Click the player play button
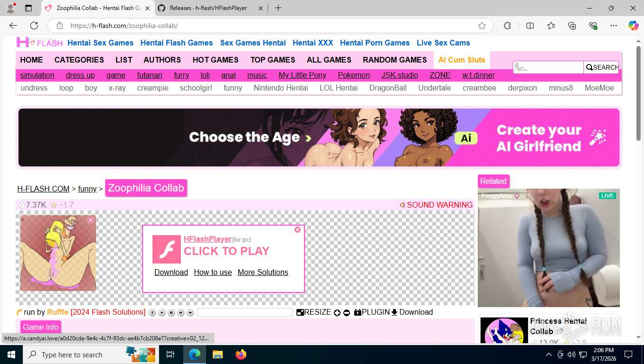This screenshot has height=364, width=644. [161, 312]
